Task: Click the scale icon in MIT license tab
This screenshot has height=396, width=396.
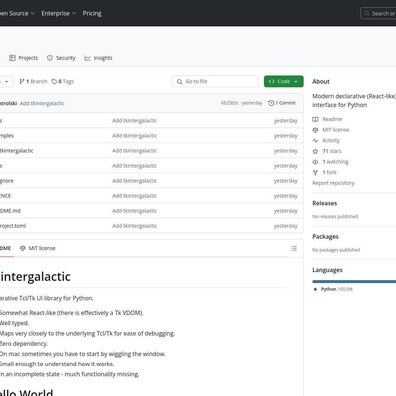Action: point(23,248)
